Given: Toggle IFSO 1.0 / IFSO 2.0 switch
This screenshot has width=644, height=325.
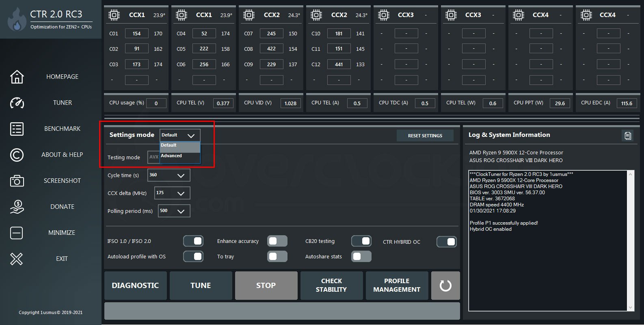Looking at the screenshot, I should [193, 241].
